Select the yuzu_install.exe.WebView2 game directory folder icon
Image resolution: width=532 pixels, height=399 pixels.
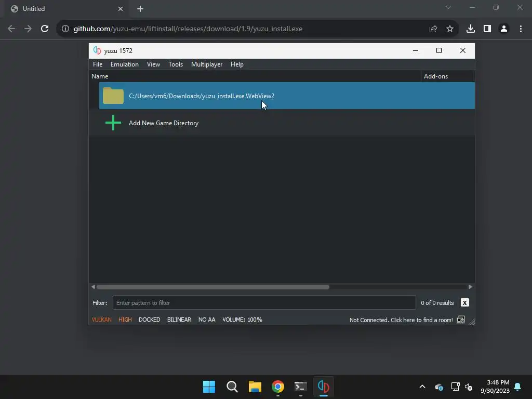tap(113, 96)
